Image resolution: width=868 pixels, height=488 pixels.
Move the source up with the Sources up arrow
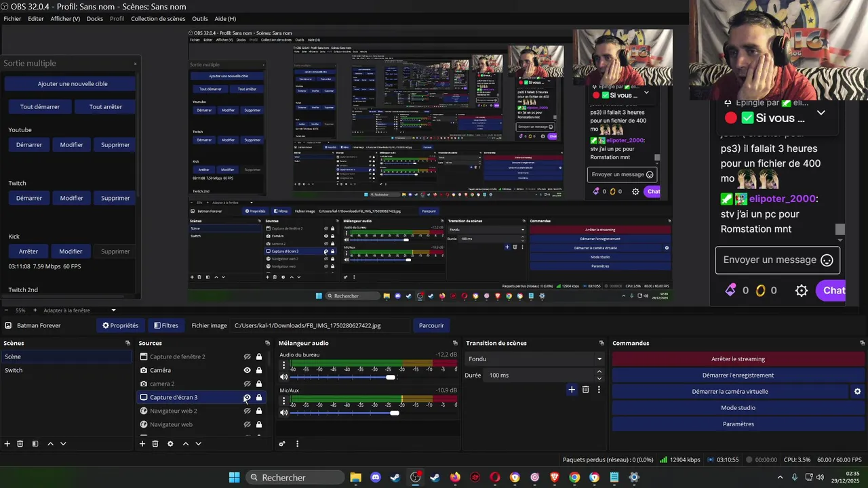pos(185,444)
